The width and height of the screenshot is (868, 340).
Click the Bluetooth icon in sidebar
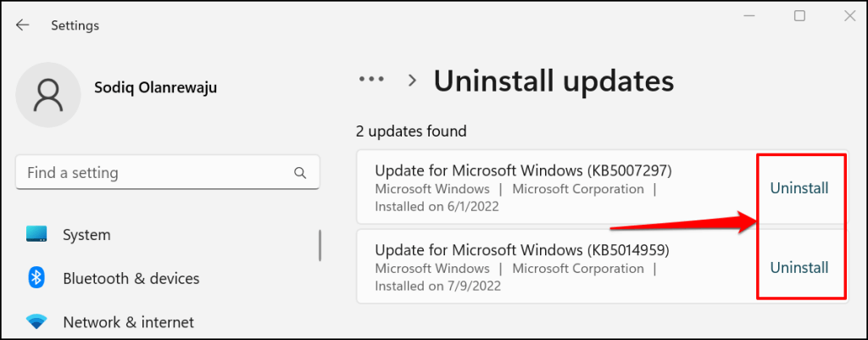tap(36, 278)
